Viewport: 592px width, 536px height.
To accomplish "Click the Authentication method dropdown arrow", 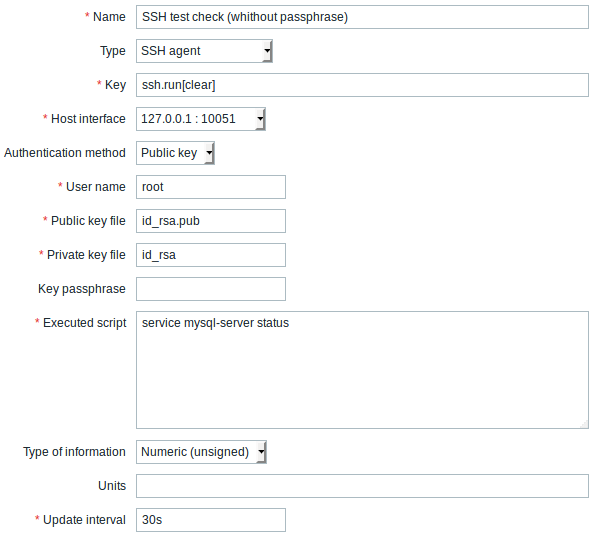I will tap(210, 153).
